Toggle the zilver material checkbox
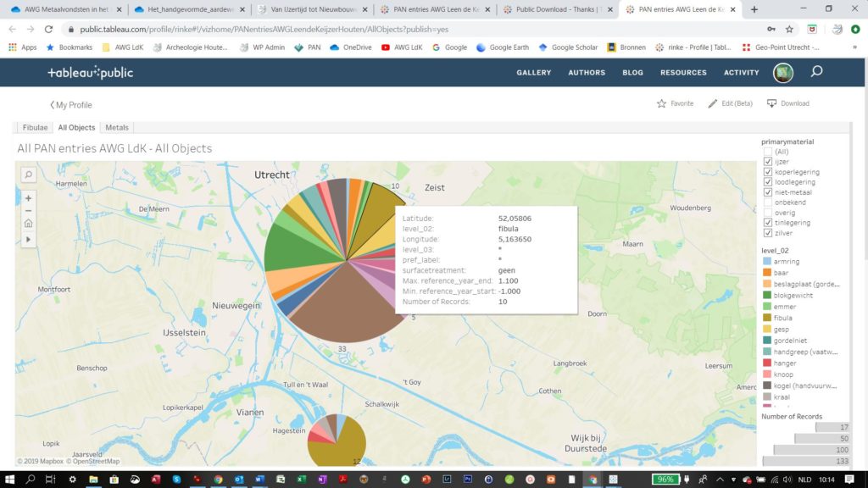The width and height of the screenshot is (868, 488). pos(768,233)
